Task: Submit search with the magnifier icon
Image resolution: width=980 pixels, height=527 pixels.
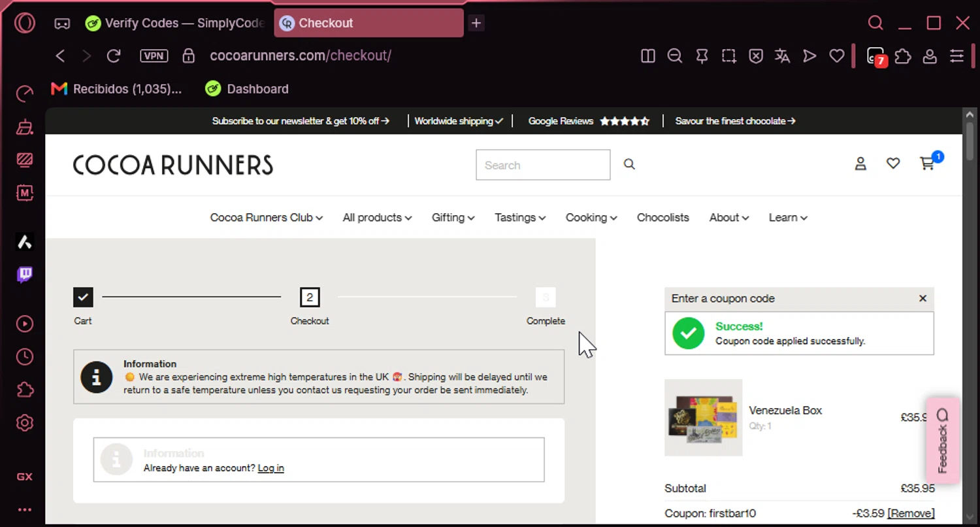Action: pos(629,164)
